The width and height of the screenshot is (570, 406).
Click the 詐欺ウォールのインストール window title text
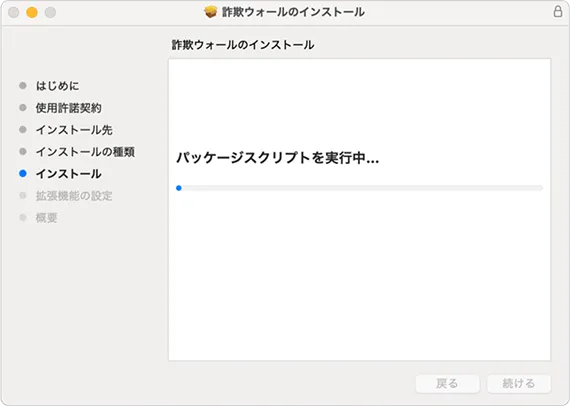tap(293, 12)
